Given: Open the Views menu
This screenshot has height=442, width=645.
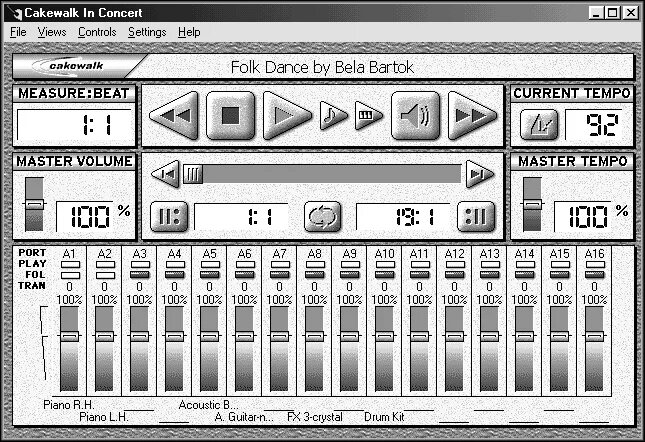Looking at the screenshot, I should 52,32.
